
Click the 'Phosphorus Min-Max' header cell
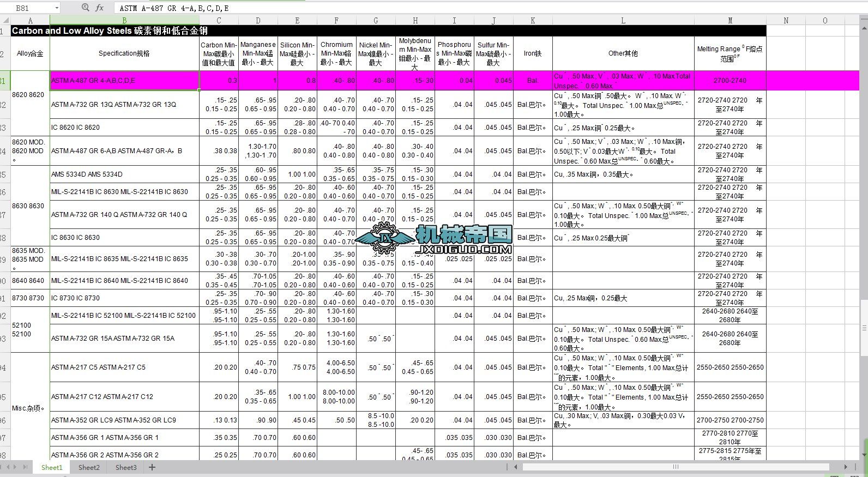454,53
